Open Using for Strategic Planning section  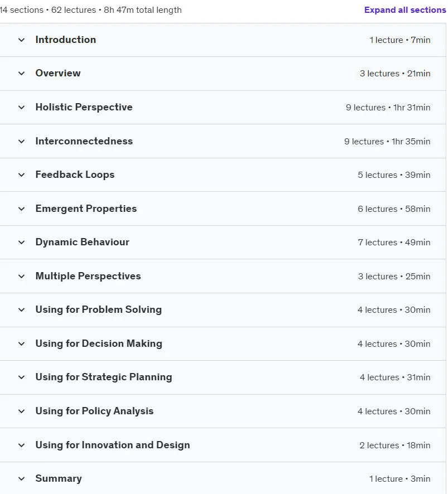click(x=223, y=377)
